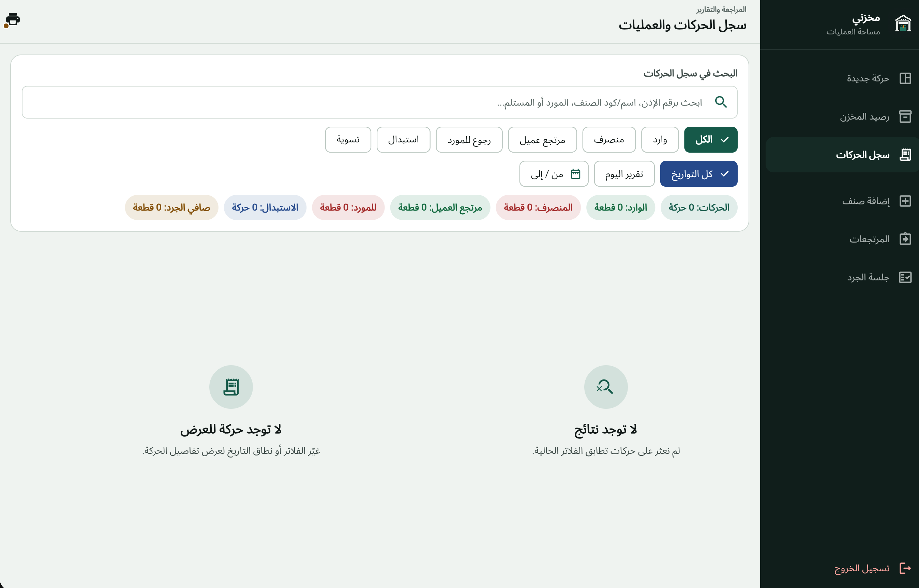Select the الكل filter chip
The width and height of the screenshot is (919, 588).
710,140
